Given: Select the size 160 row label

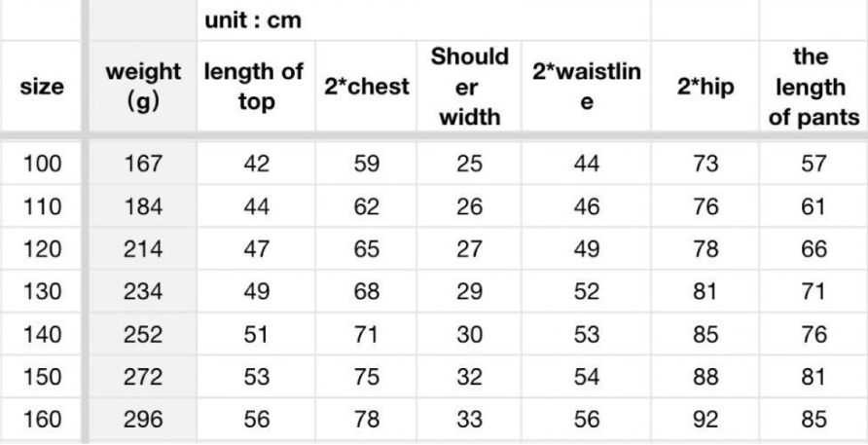Looking at the screenshot, I should click(x=42, y=420).
